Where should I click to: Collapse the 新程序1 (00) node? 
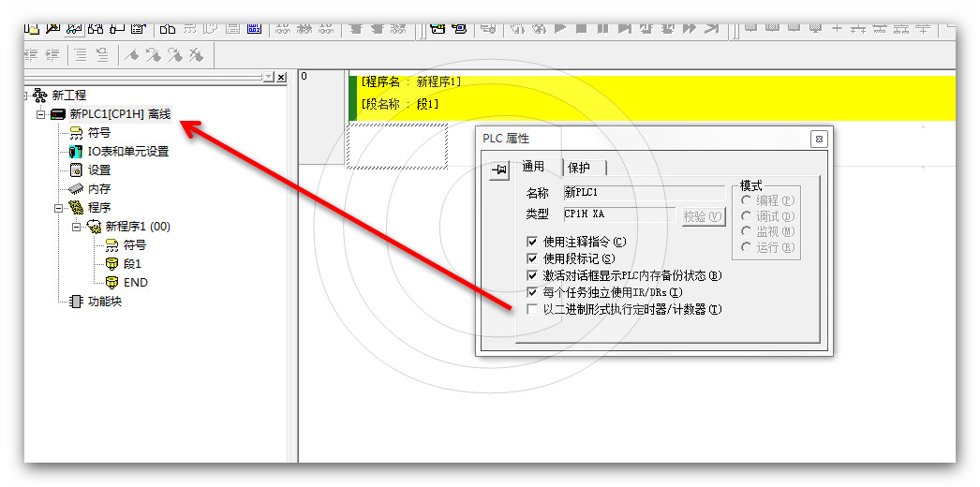(76, 227)
